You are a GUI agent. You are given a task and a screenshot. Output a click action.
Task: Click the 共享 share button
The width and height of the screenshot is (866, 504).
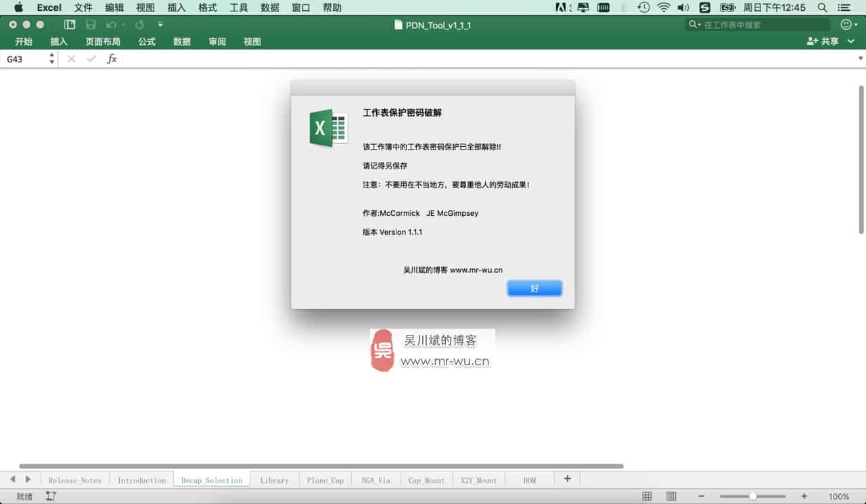[x=823, y=41]
